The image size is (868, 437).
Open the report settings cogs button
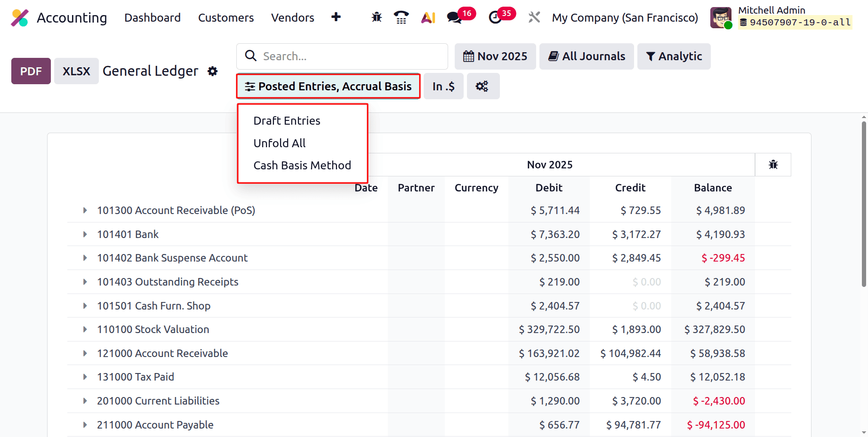pos(482,86)
